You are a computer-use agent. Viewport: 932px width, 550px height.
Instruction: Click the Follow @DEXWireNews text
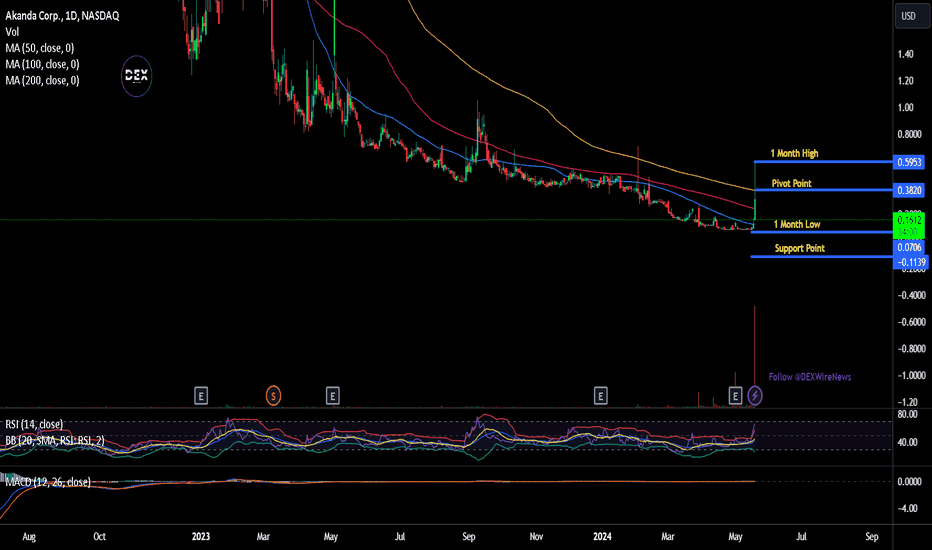810,377
